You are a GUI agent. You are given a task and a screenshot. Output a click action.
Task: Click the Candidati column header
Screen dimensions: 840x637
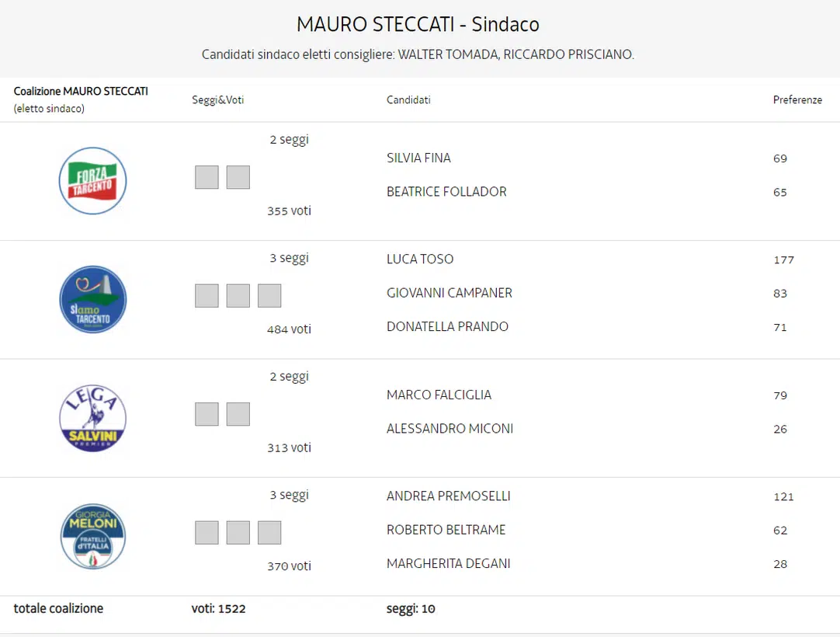tap(408, 100)
